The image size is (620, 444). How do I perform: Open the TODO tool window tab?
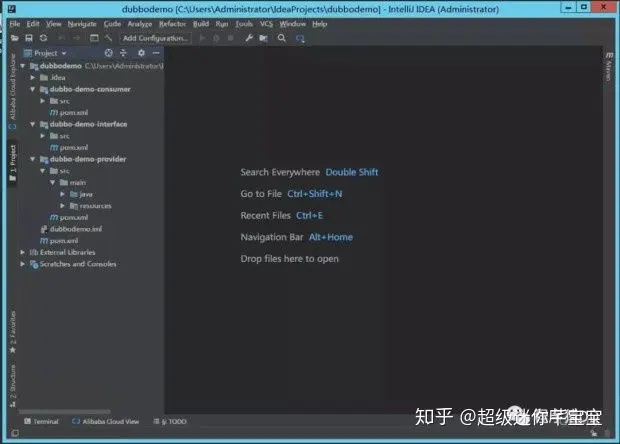pos(170,421)
